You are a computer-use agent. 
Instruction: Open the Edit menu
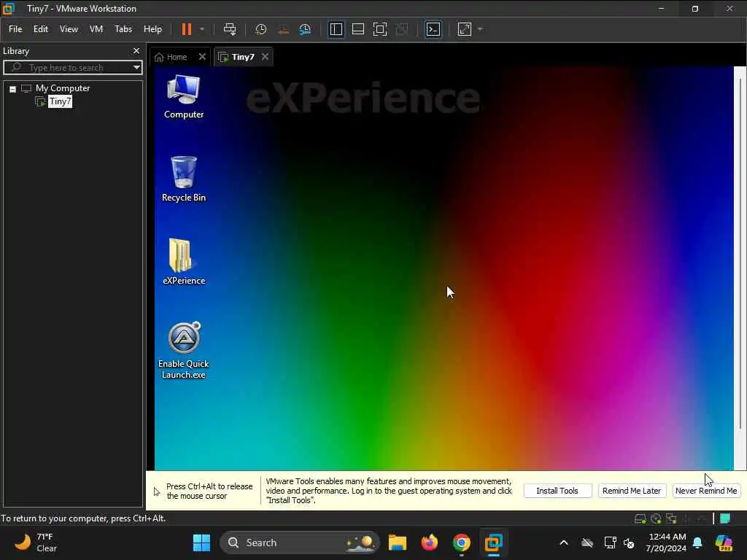point(41,29)
